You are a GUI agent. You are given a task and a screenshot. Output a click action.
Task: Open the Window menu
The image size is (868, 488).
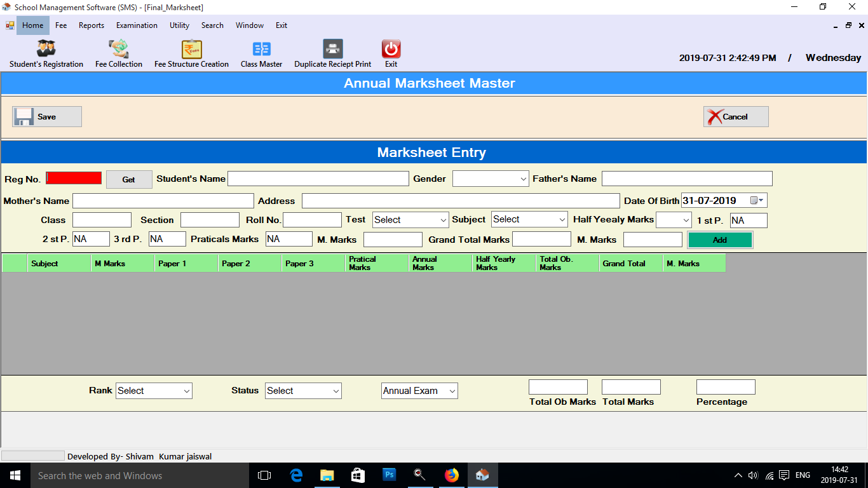250,25
